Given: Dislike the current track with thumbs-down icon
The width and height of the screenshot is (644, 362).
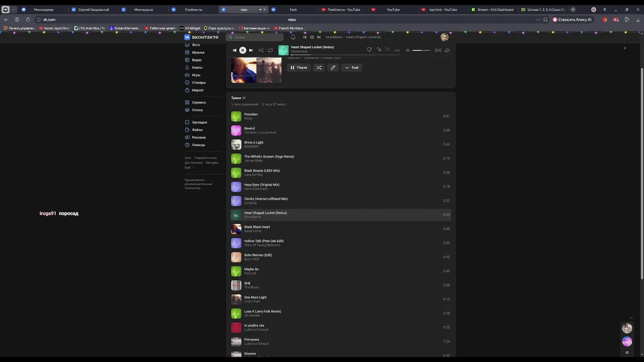Looking at the screenshot, I should 369,50.
